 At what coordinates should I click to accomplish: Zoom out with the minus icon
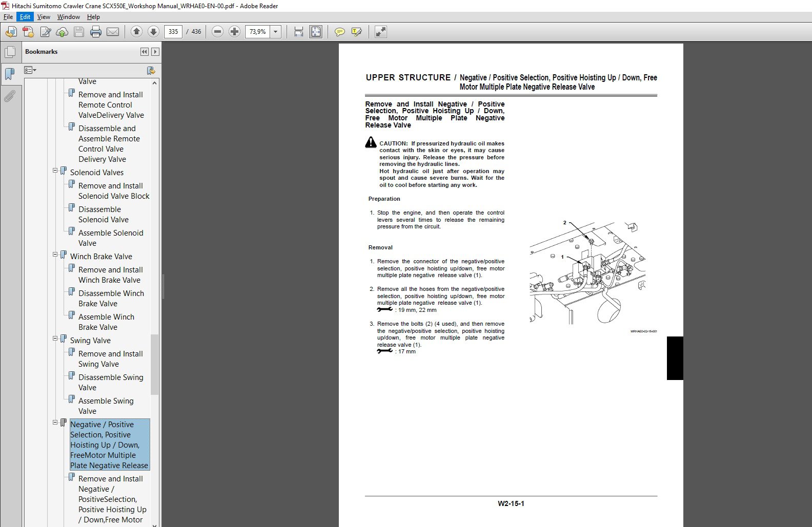[217, 32]
